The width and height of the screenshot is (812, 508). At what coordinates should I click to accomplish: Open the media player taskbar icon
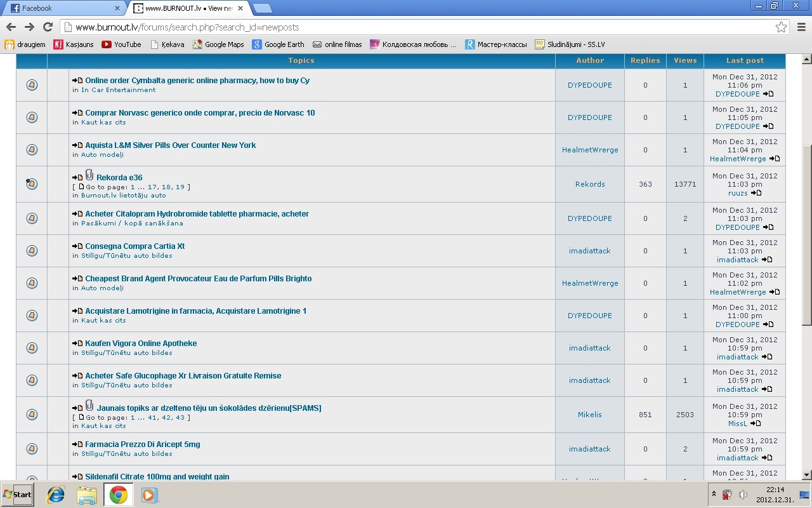click(x=149, y=495)
